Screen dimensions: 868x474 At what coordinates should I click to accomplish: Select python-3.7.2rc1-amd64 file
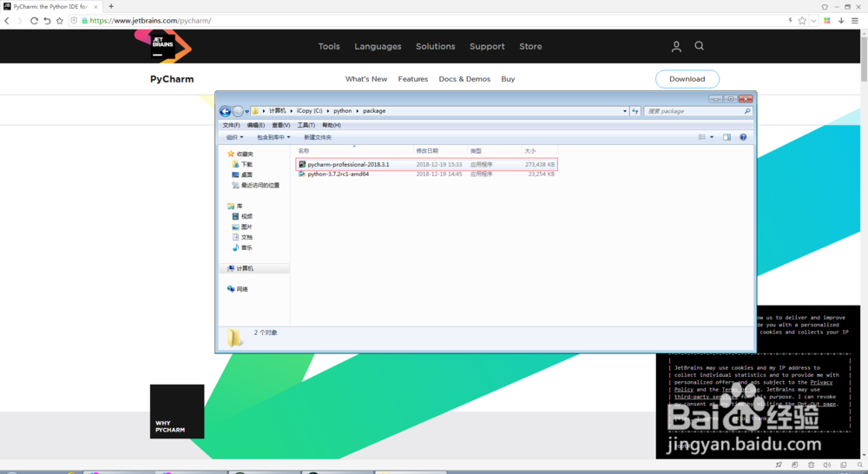426,174
